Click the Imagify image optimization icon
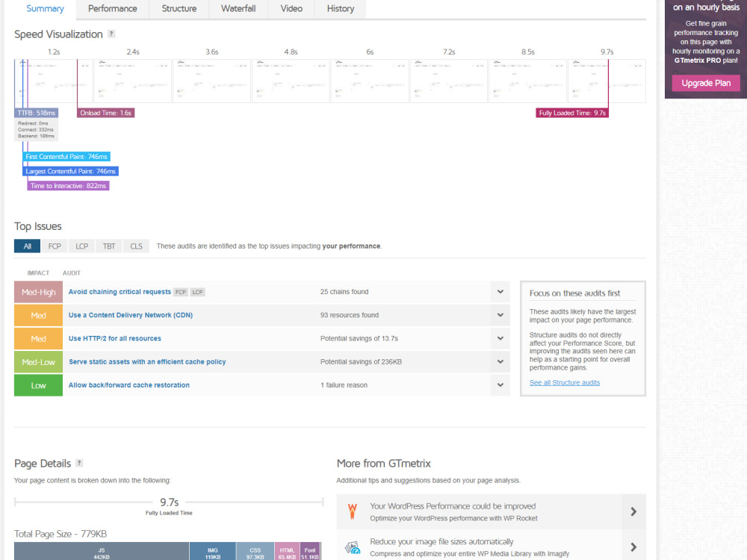This screenshot has width=747, height=560. 353,547
